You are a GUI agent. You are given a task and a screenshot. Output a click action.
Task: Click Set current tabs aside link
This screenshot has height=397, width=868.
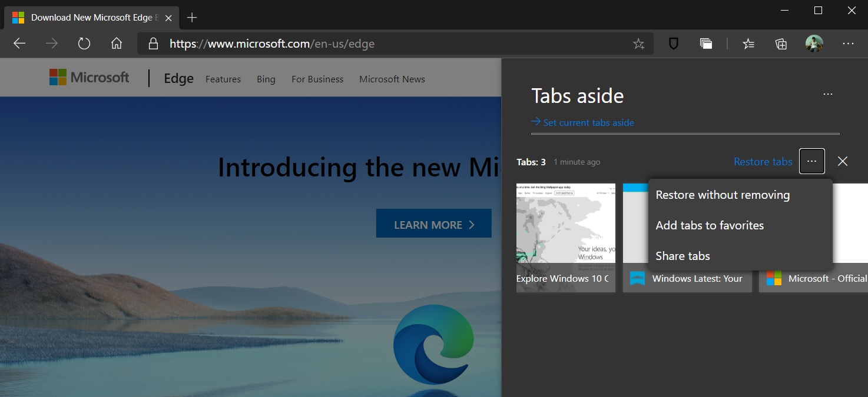click(583, 122)
